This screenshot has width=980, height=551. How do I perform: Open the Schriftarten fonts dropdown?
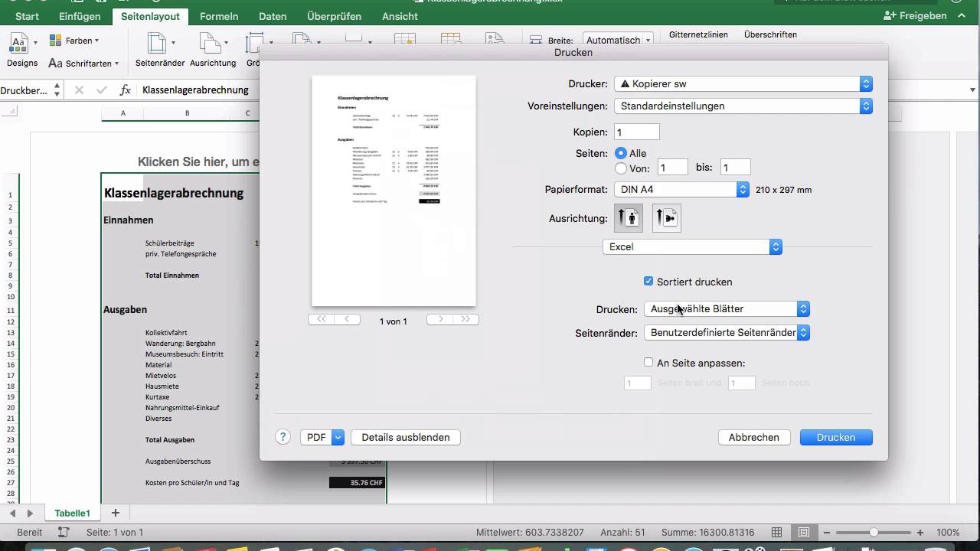(83, 64)
